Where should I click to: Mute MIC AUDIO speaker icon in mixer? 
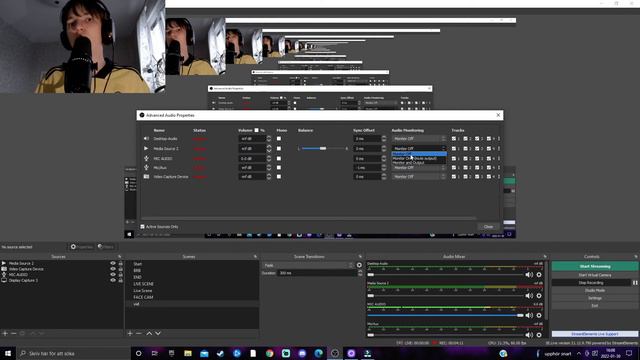click(529, 315)
